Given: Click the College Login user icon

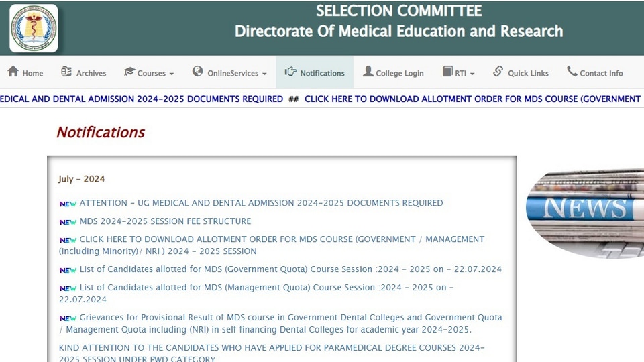Looking at the screenshot, I should (368, 72).
